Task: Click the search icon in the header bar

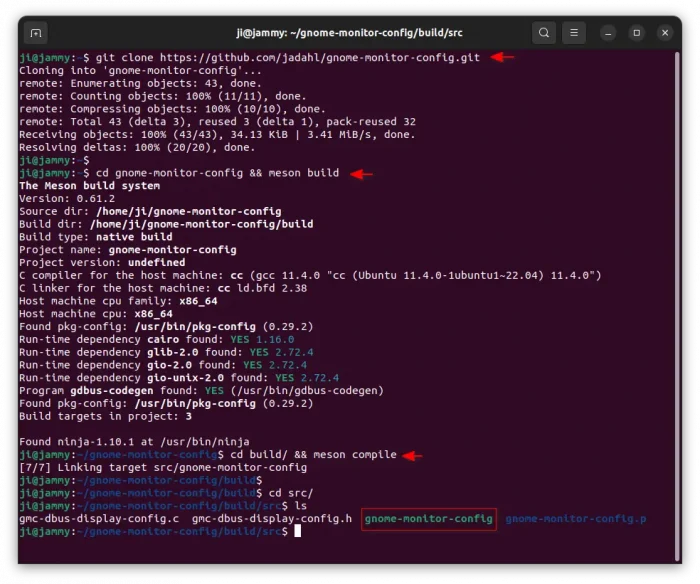Action: click(543, 33)
